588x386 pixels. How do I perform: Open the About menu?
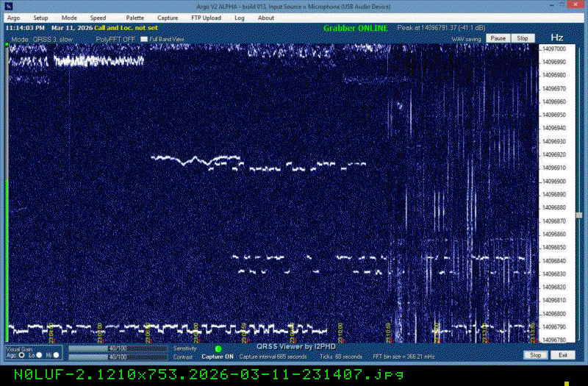(x=266, y=18)
